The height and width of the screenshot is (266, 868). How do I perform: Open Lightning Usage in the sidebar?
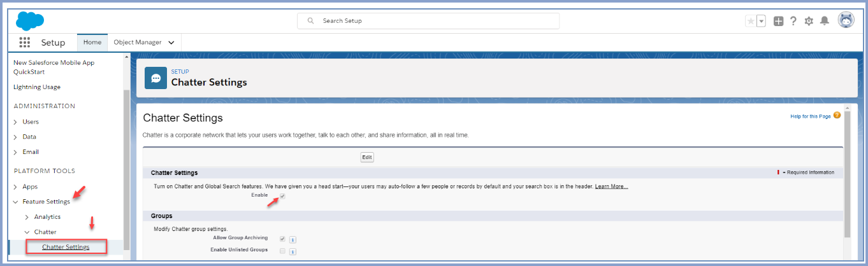(x=37, y=87)
